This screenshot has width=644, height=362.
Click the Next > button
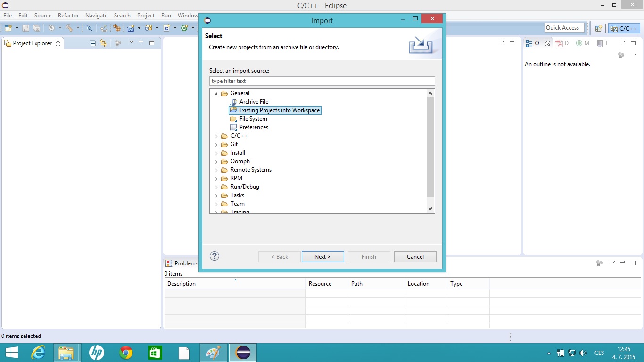click(x=322, y=257)
